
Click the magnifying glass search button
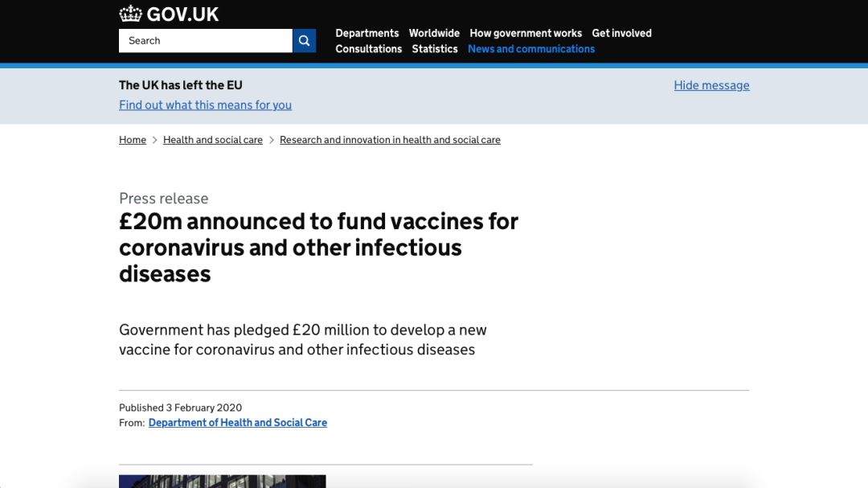tap(304, 40)
